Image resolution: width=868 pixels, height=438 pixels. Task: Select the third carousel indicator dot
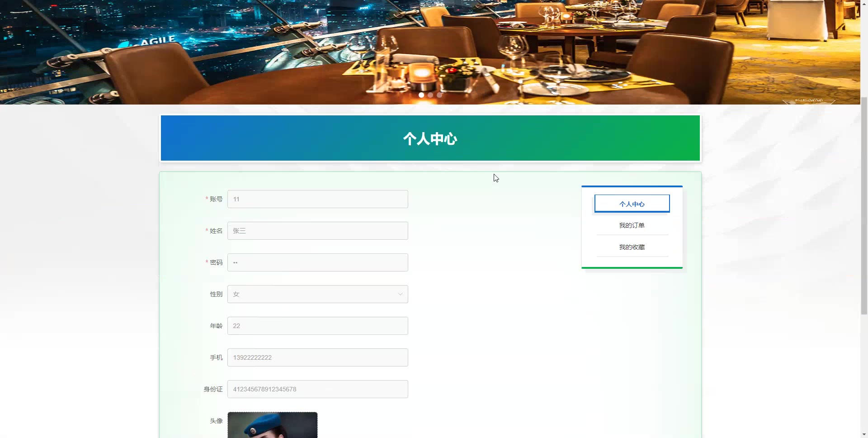tap(439, 95)
